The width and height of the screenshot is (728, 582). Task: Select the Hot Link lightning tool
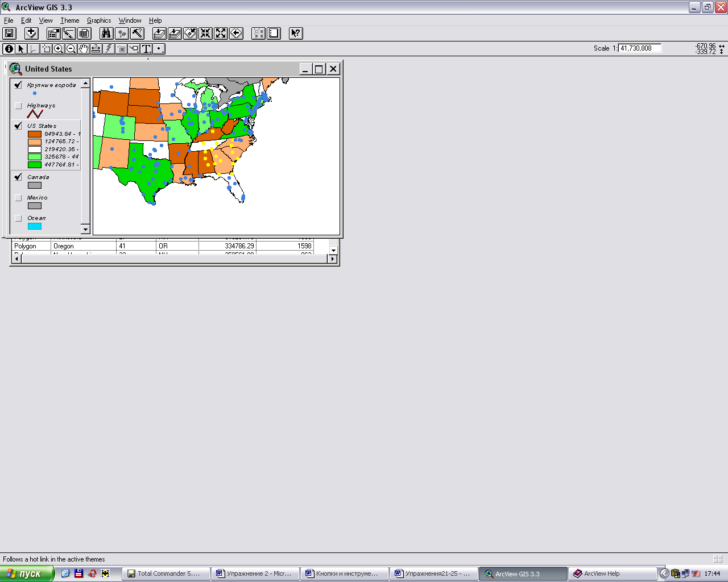click(x=109, y=49)
